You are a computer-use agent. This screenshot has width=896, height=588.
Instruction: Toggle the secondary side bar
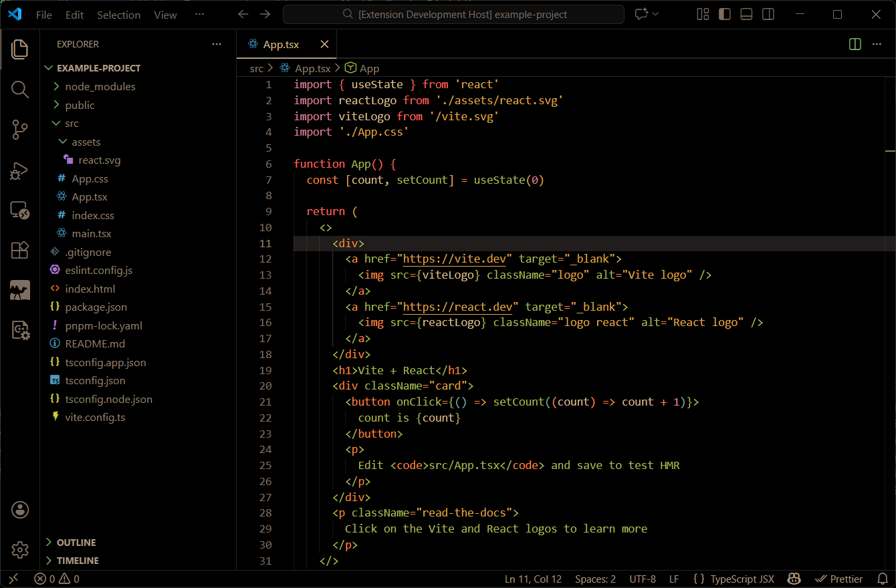coord(769,14)
